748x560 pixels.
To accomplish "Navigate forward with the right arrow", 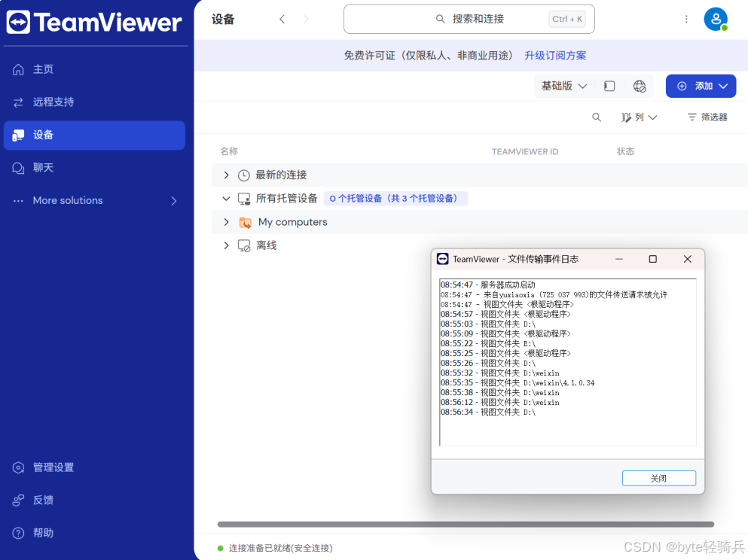I will click(306, 19).
